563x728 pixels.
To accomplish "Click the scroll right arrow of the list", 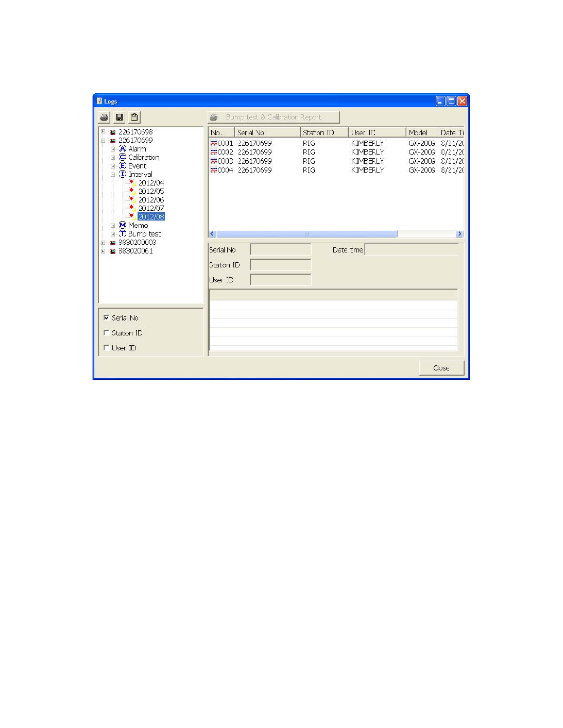I will click(459, 234).
